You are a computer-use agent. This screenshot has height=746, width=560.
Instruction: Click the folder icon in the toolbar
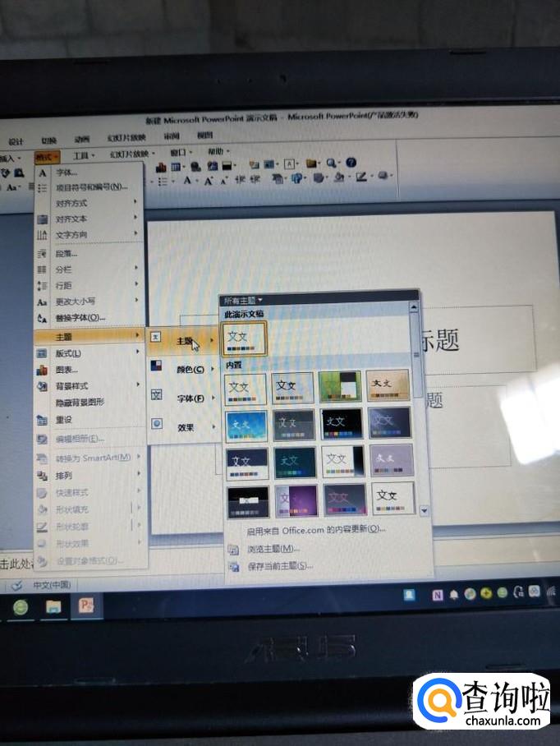pyautogui.click(x=311, y=163)
